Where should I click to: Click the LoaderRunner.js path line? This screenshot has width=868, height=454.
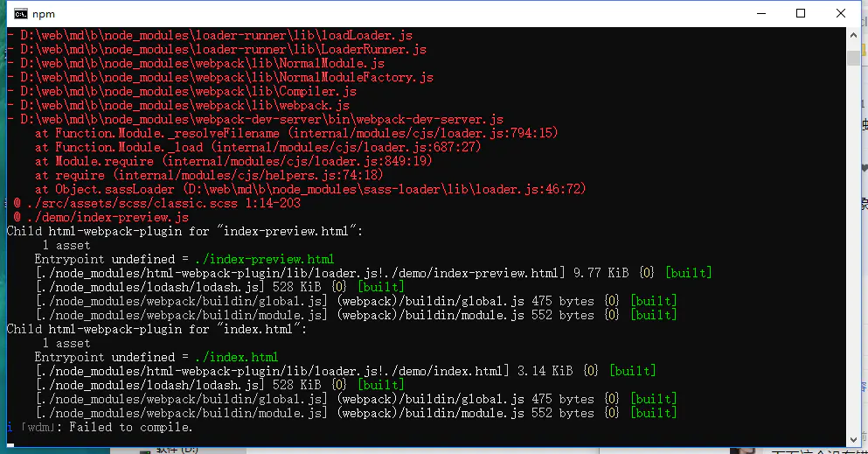(217, 49)
